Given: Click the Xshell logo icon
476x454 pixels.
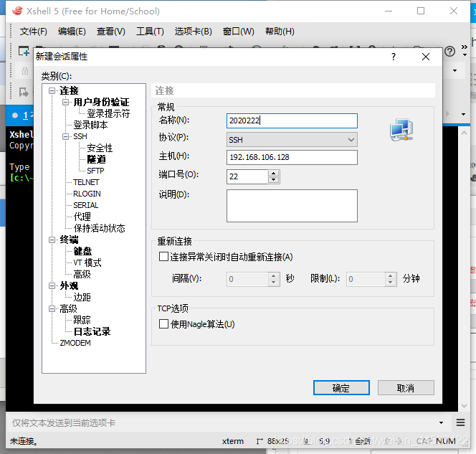Looking at the screenshot, I should (17, 11).
